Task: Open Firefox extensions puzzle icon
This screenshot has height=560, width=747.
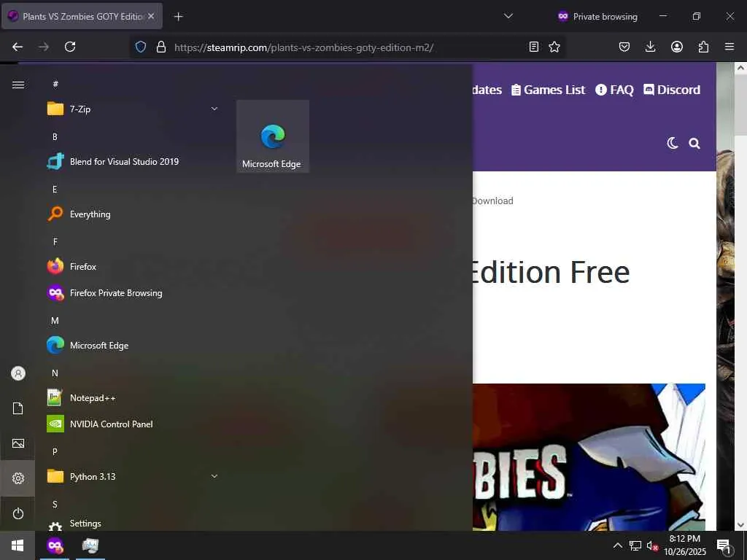Action: coord(703,47)
